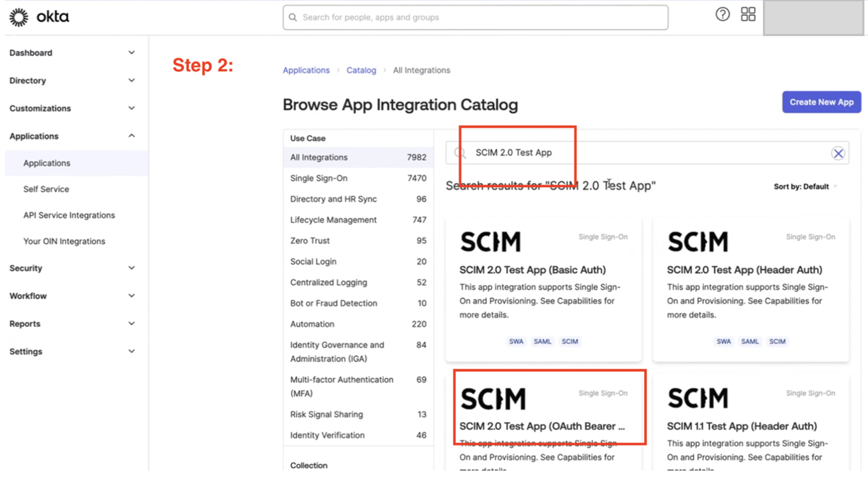Expand the Settings menu
Viewport: 868px width, 489px height.
tap(131, 351)
